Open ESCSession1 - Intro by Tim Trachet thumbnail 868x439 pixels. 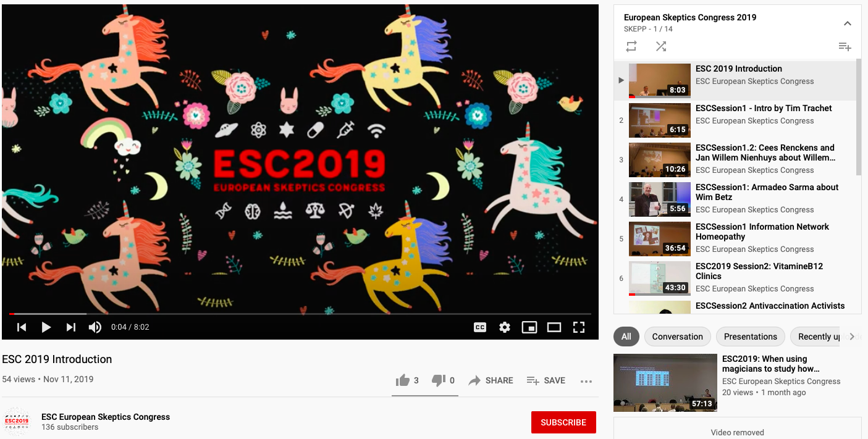point(660,120)
